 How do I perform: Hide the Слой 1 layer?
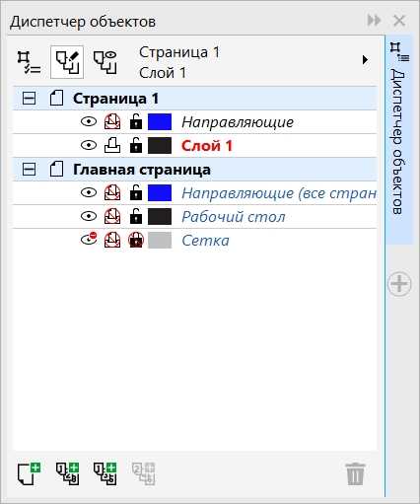(89, 146)
